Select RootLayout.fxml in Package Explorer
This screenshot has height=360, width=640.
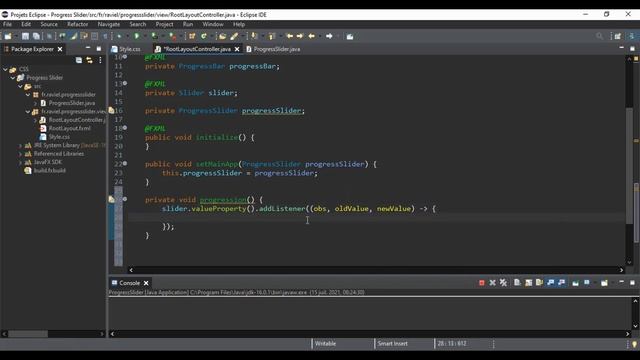pos(65,128)
